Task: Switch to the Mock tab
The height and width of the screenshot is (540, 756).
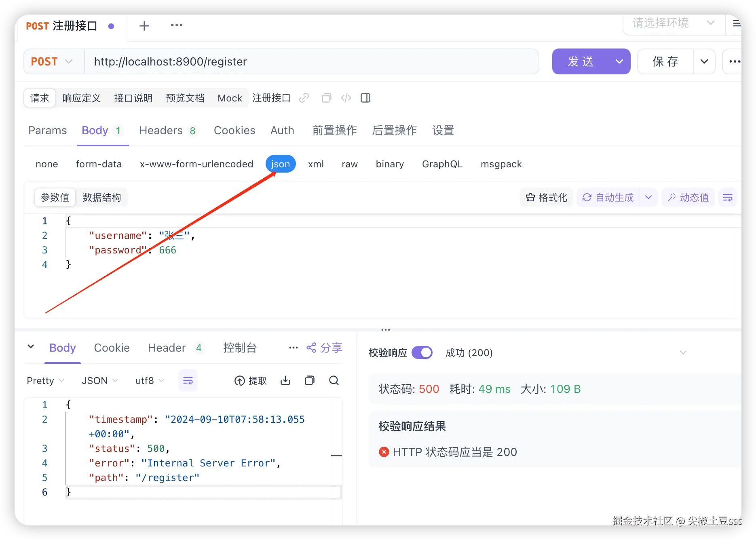Action: 230,98
